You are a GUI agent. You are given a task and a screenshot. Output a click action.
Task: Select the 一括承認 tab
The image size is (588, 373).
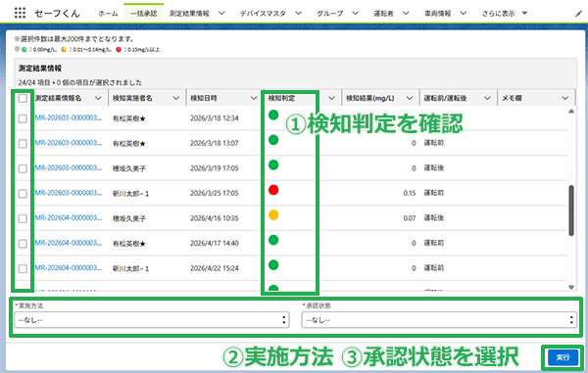tap(144, 14)
